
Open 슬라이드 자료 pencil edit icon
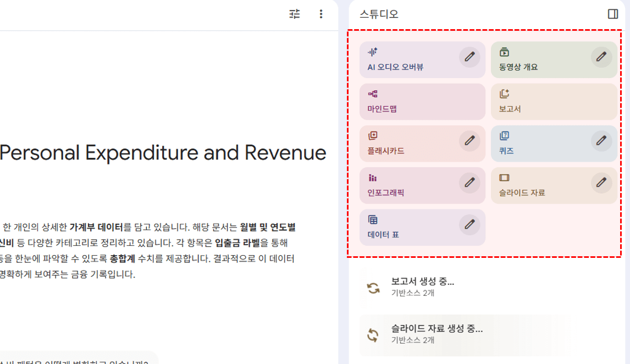tap(601, 183)
